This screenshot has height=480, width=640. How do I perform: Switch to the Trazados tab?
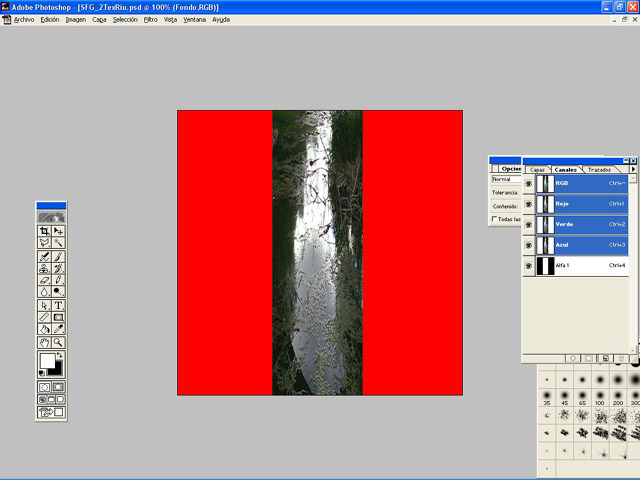point(599,170)
